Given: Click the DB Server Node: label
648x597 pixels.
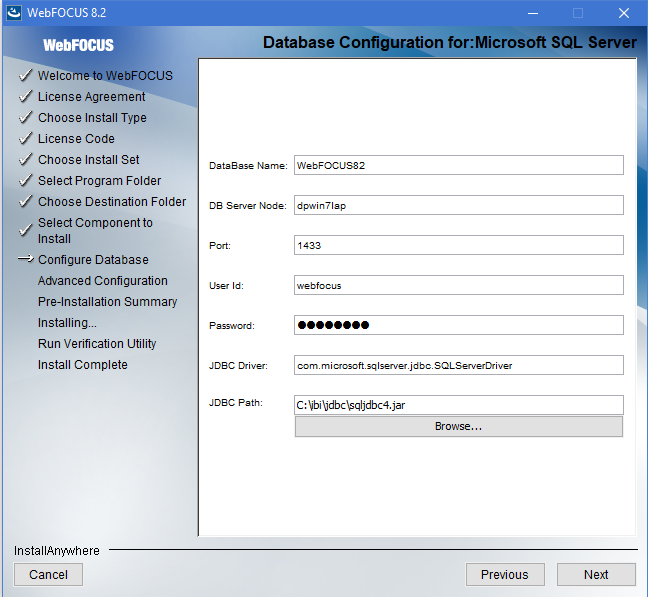Looking at the screenshot, I should (248, 206).
